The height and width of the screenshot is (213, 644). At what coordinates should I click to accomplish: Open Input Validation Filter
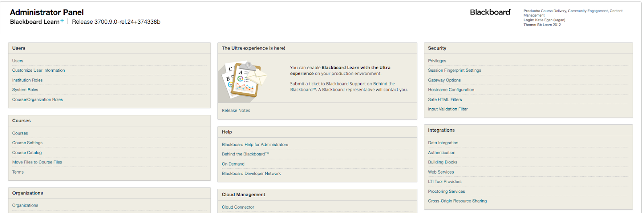click(x=448, y=109)
